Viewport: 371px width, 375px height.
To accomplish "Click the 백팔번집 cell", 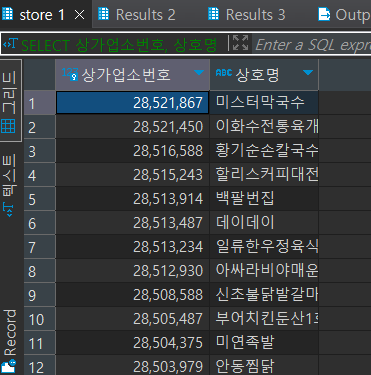I will 264,199.
